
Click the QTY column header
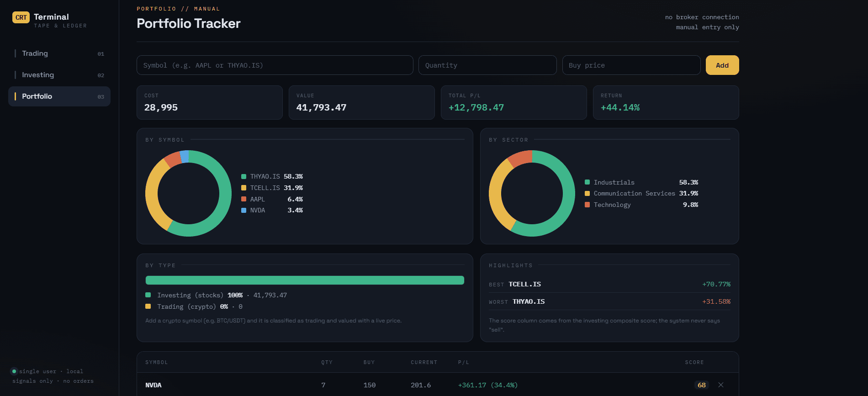327,362
